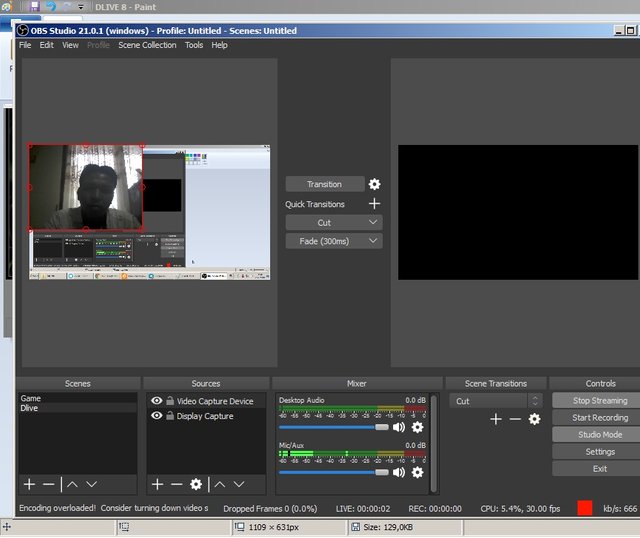Mute Mic/Aux speaker icon

point(399,472)
